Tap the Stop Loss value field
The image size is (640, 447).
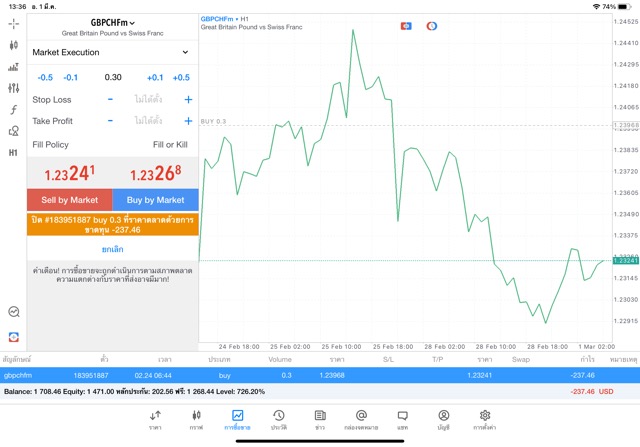click(149, 99)
